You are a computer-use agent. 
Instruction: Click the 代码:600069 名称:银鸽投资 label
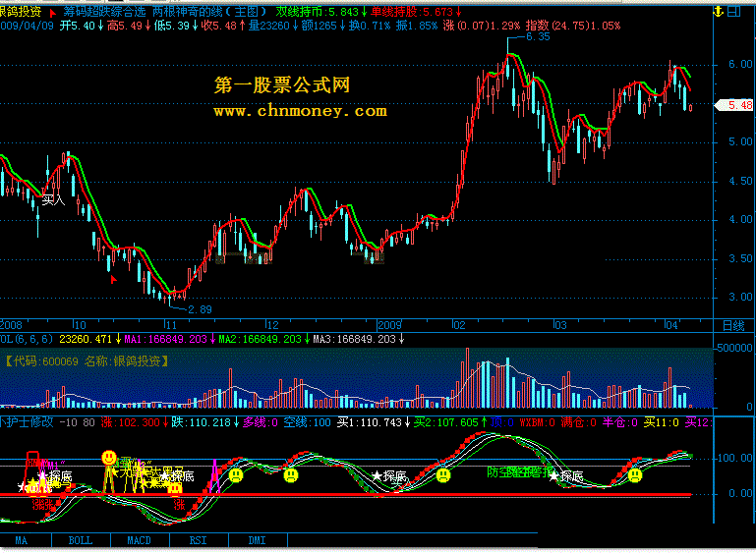[87, 361]
